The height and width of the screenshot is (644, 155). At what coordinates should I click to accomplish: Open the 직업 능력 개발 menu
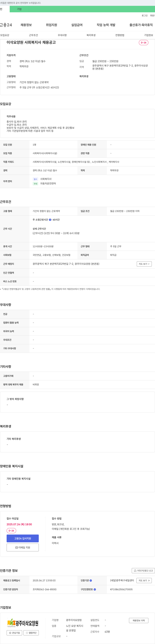[106, 25]
